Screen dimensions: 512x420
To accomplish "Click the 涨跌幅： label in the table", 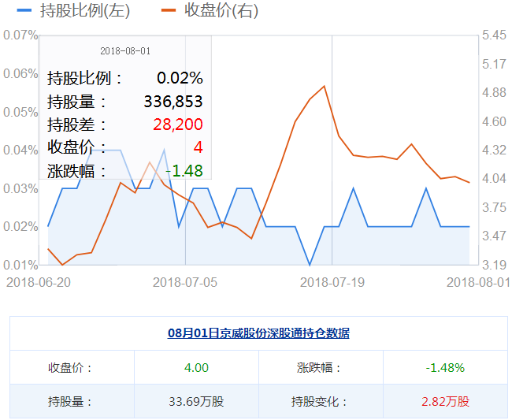I will [319, 368].
